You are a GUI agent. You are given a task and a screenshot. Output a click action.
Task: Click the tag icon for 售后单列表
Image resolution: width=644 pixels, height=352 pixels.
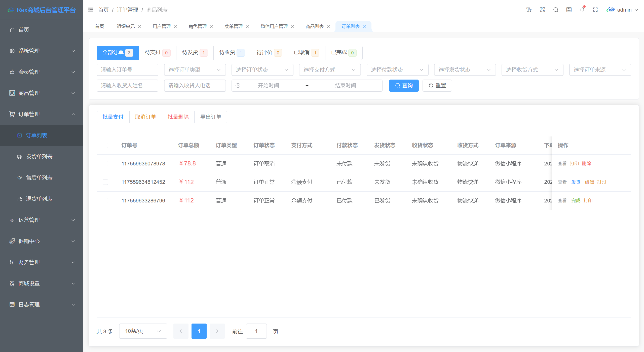pyautogui.click(x=20, y=178)
